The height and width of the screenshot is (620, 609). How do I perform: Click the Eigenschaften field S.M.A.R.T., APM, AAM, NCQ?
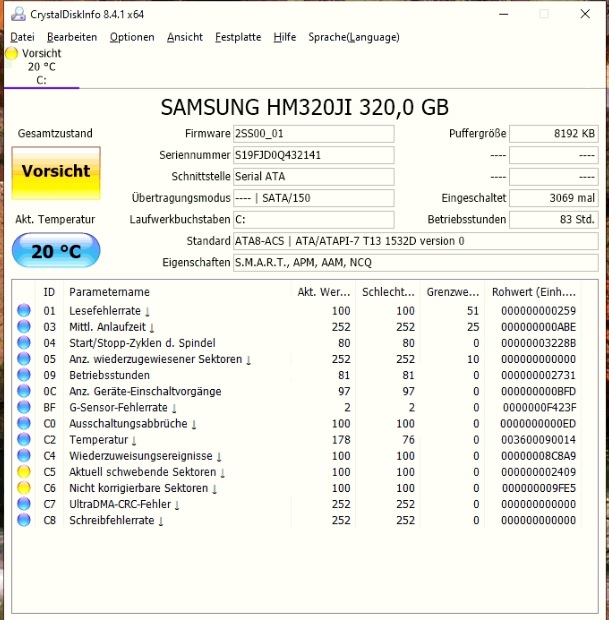click(x=416, y=262)
